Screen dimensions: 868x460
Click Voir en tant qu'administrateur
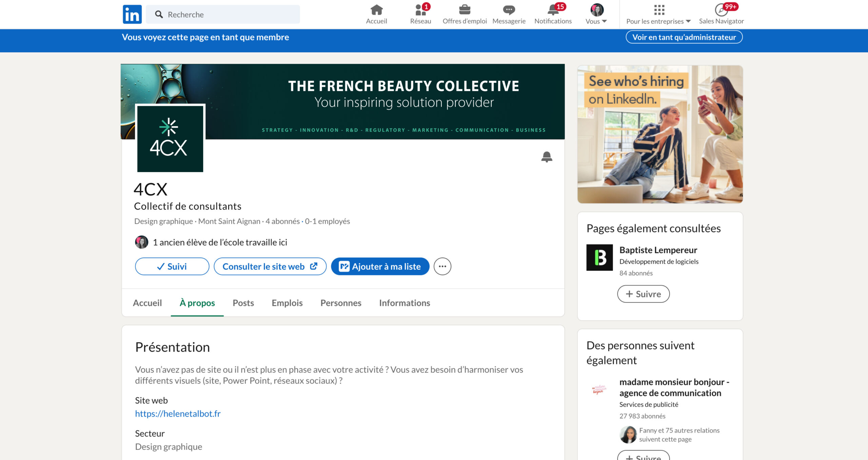click(x=684, y=37)
